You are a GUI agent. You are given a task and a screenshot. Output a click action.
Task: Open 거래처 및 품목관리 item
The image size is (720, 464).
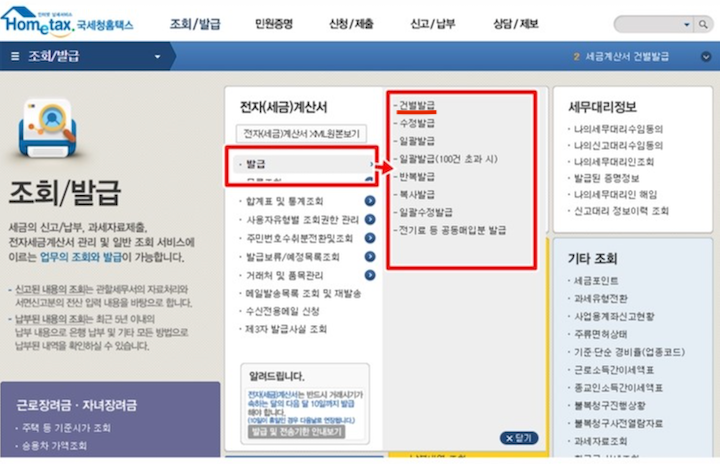(284, 276)
